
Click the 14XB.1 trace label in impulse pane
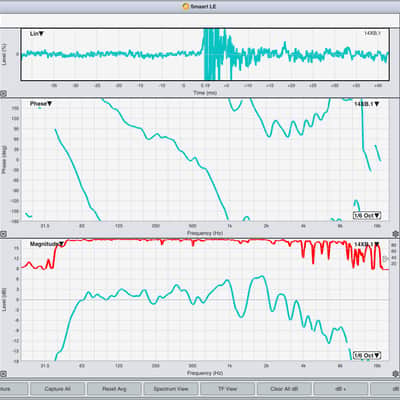click(372, 33)
